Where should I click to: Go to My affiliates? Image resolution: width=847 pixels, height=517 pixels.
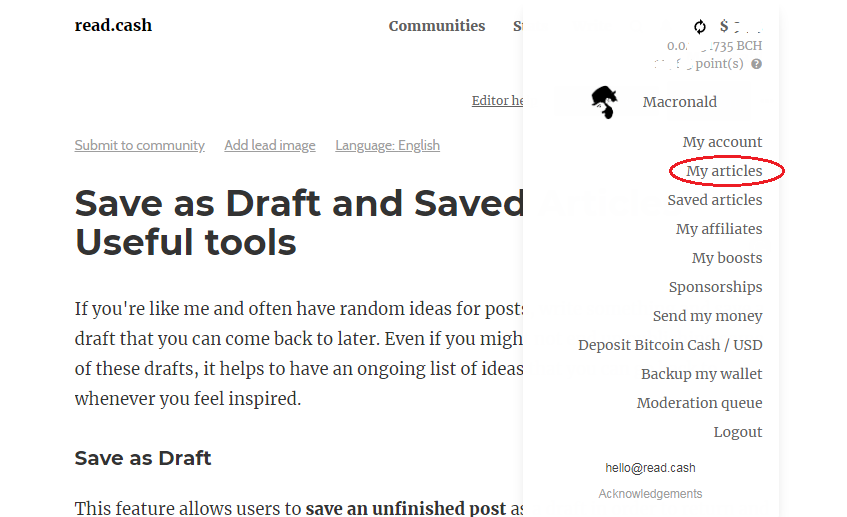(719, 229)
